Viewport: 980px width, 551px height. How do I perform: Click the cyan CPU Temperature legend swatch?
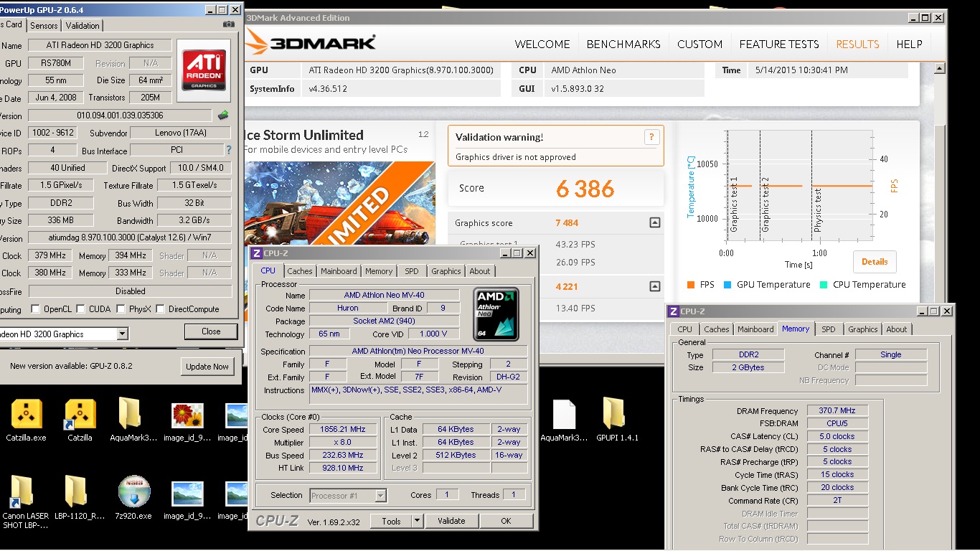click(824, 285)
